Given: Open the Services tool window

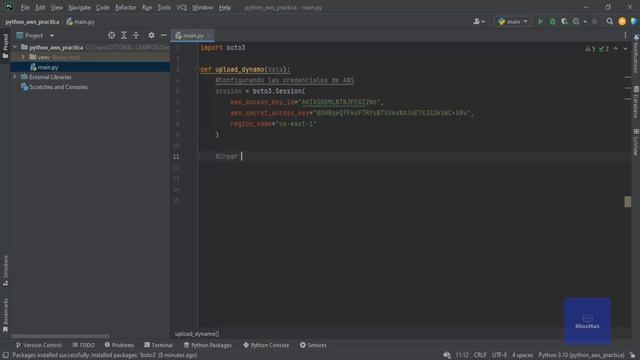Looking at the screenshot, I should (x=313, y=345).
